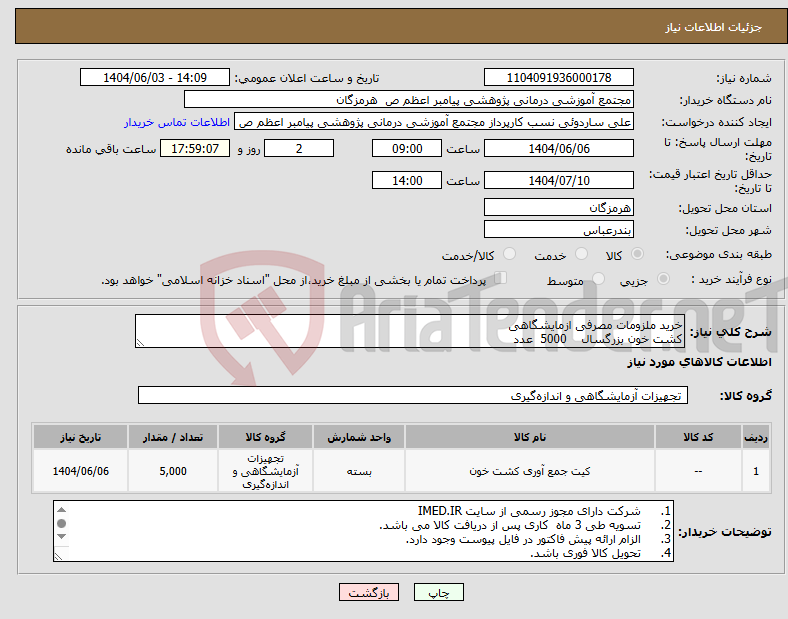
Task: Click the نام کالا column header
Action: point(530,437)
